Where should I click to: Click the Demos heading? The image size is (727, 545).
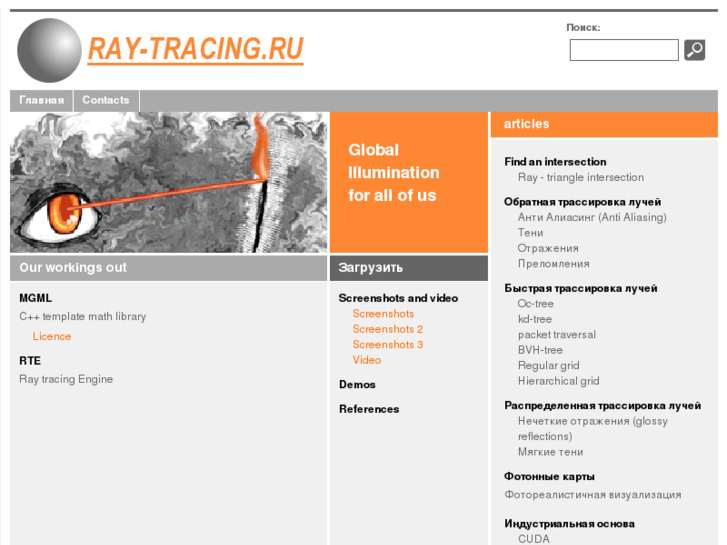[x=357, y=385]
